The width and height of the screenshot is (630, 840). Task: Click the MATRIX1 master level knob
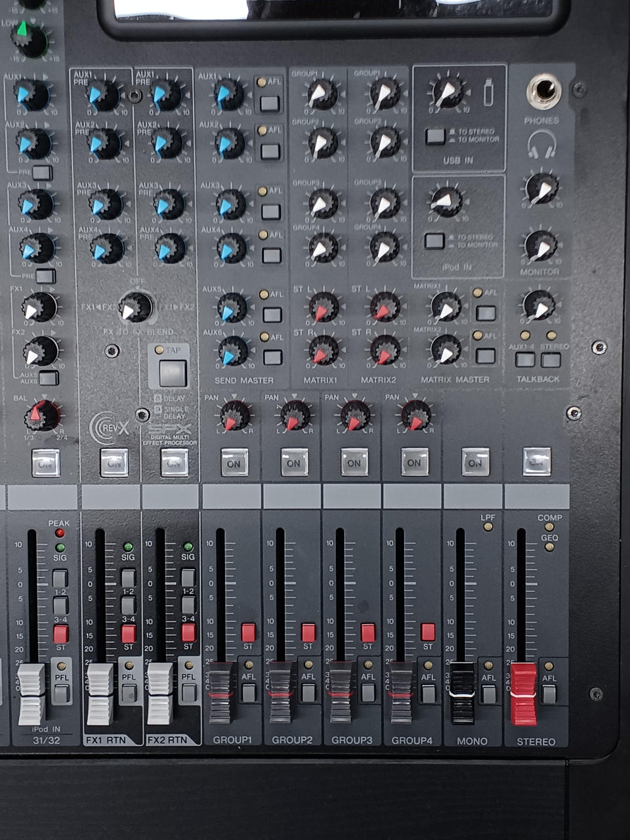tap(446, 307)
